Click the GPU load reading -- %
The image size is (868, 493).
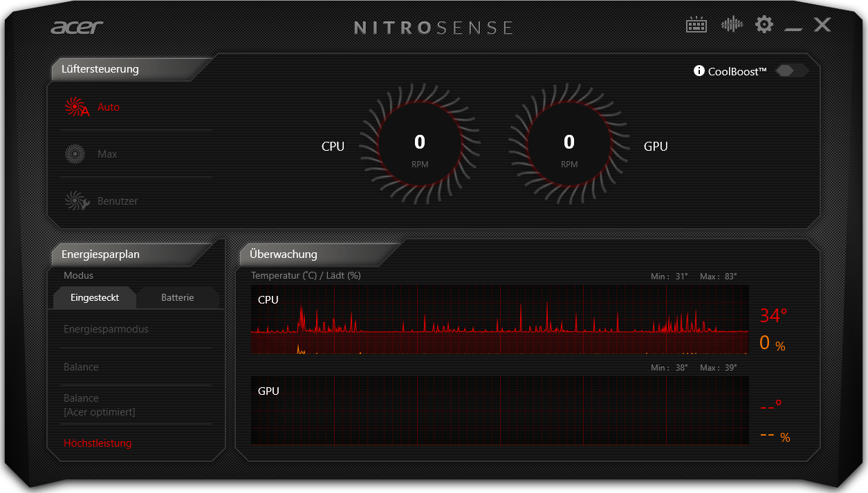pos(775,436)
